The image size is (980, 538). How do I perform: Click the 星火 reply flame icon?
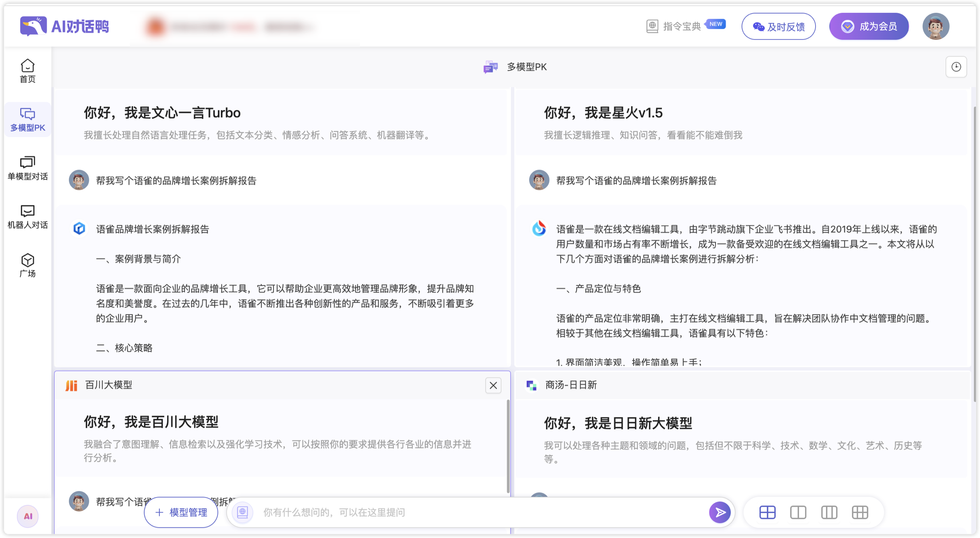[539, 228]
